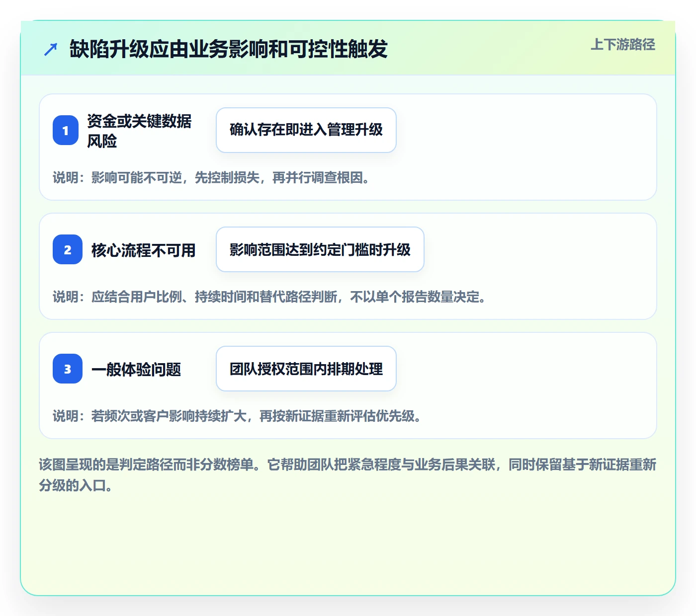Click the 一般体验问题 heading

(136, 369)
